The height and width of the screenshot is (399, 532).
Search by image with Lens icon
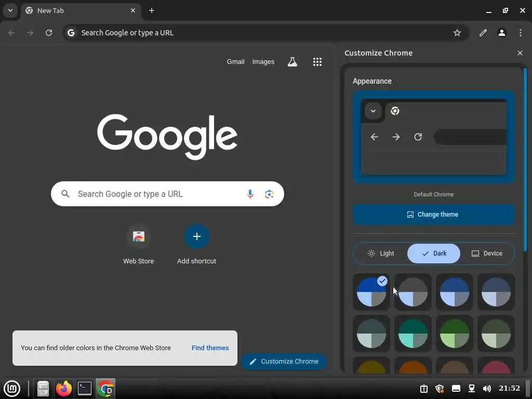269,194
